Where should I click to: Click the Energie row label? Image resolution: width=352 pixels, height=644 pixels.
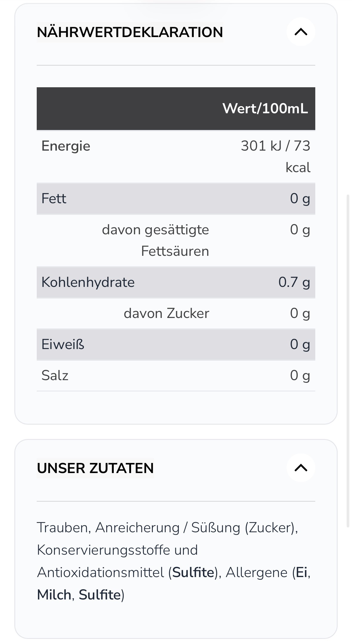[66, 146]
